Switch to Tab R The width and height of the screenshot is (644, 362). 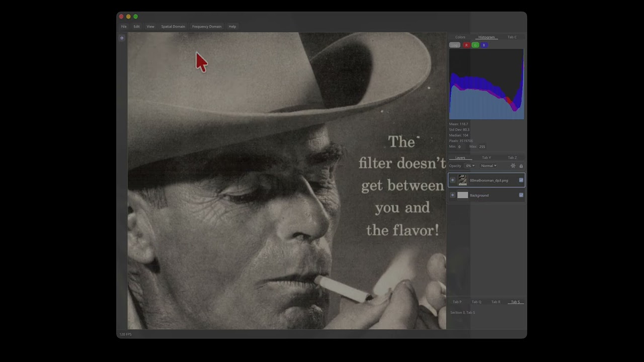pos(496,302)
